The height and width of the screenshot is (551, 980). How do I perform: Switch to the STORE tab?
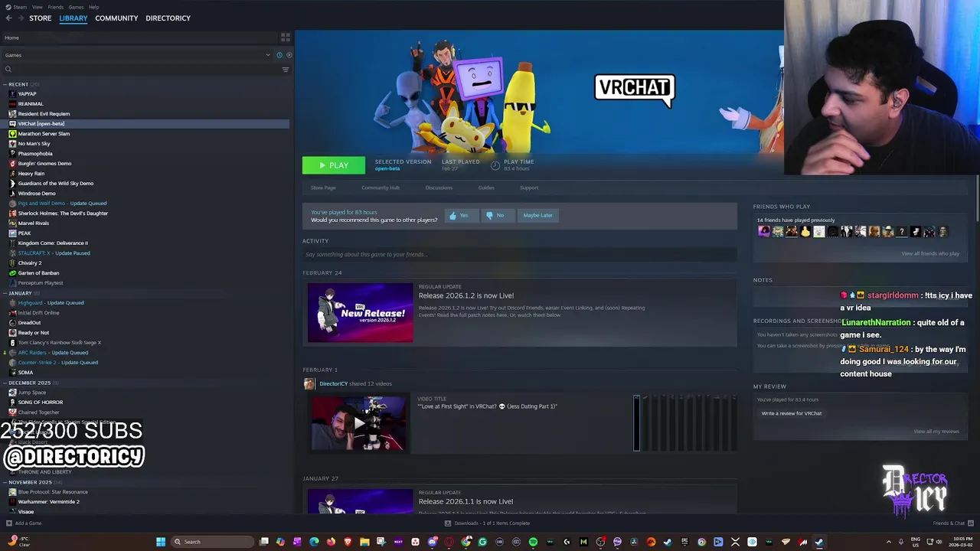pyautogui.click(x=41, y=18)
